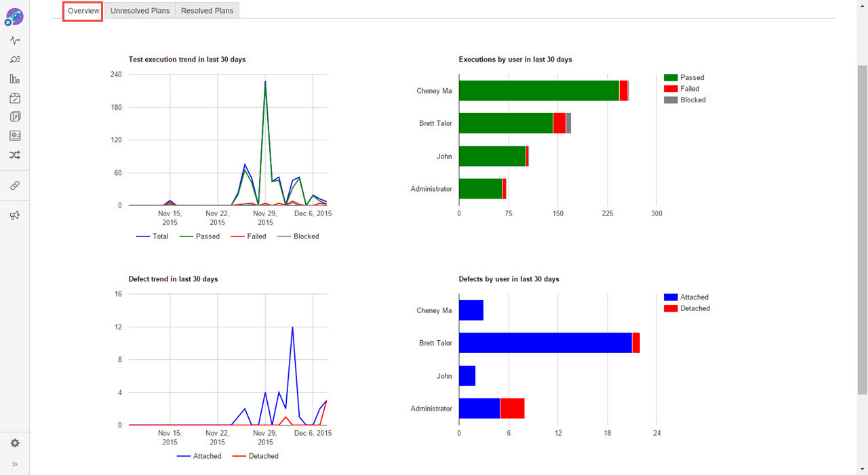Click 'Test execution trend in last 30 days' title

187,60
